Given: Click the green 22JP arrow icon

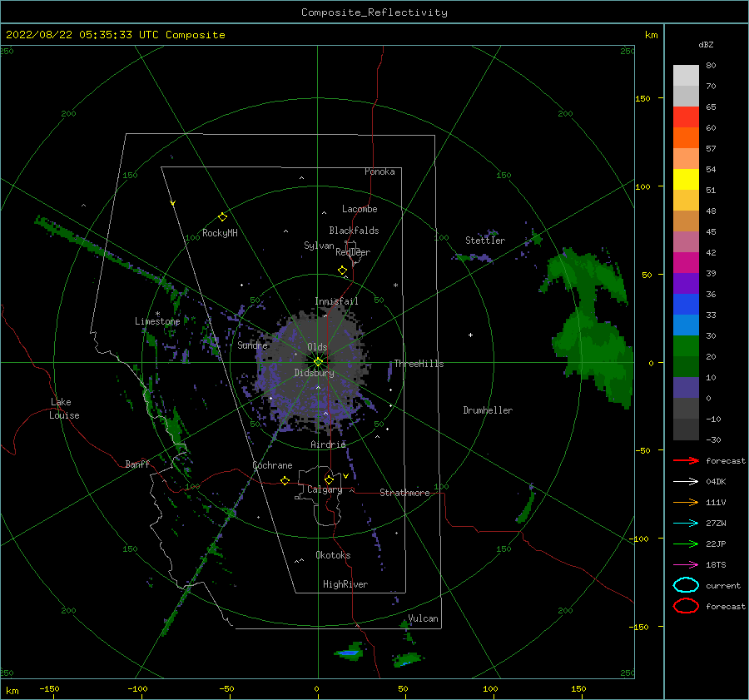Looking at the screenshot, I should click(x=686, y=544).
